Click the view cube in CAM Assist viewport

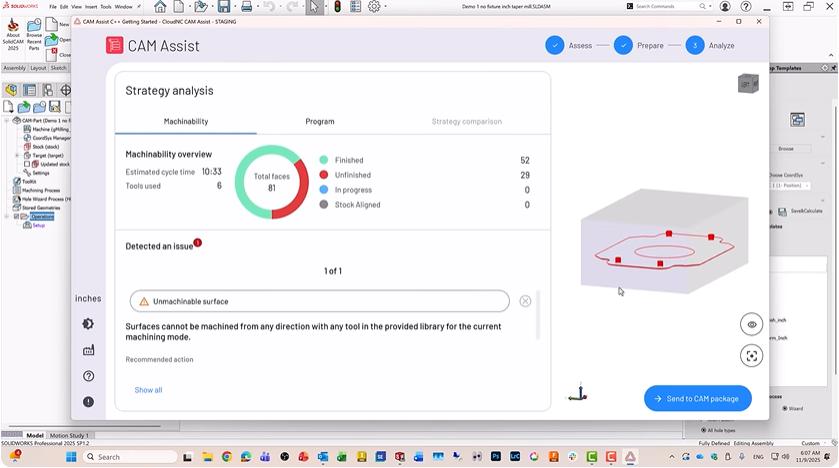[x=748, y=83]
